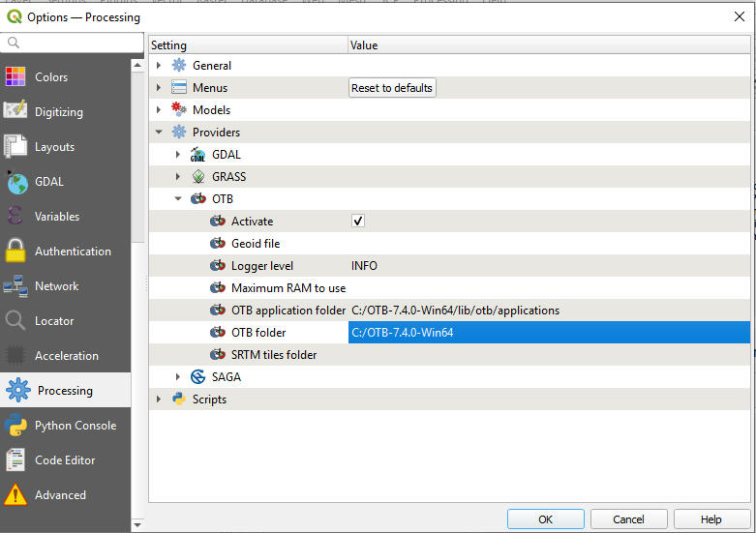Open Help for Processing options
Image resolution: width=756 pixels, height=533 pixels.
pyautogui.click(x=711, y=519)
